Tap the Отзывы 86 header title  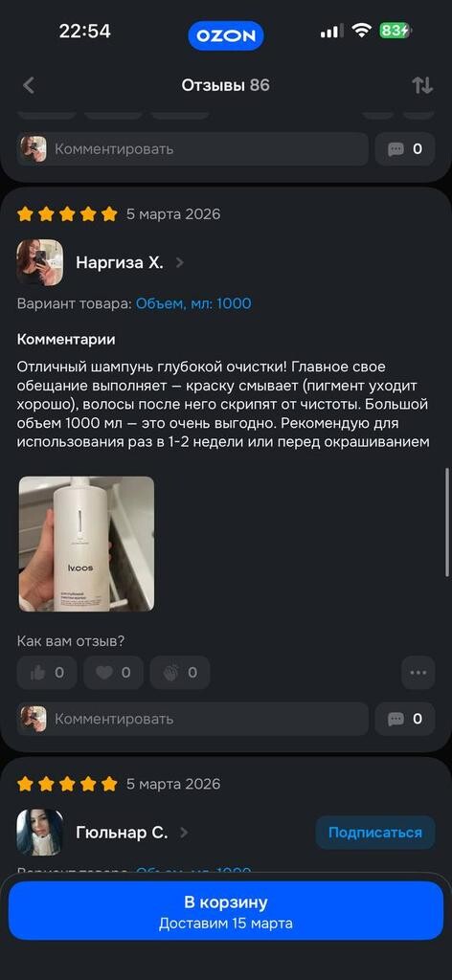click(226, 85)
